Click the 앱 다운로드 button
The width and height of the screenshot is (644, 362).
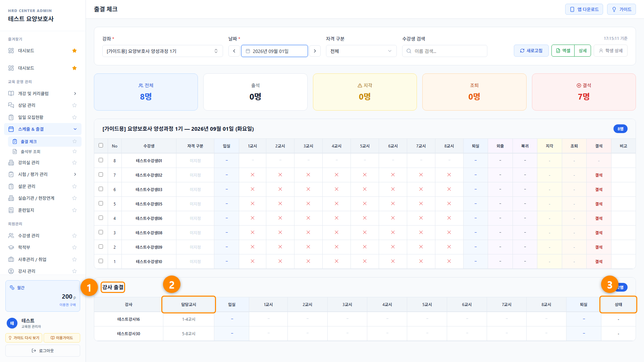[584, 9]
